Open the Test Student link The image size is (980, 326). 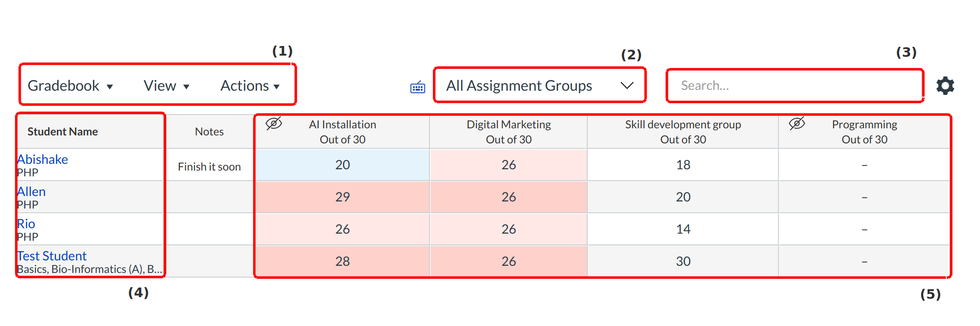(x=52, y=256)
